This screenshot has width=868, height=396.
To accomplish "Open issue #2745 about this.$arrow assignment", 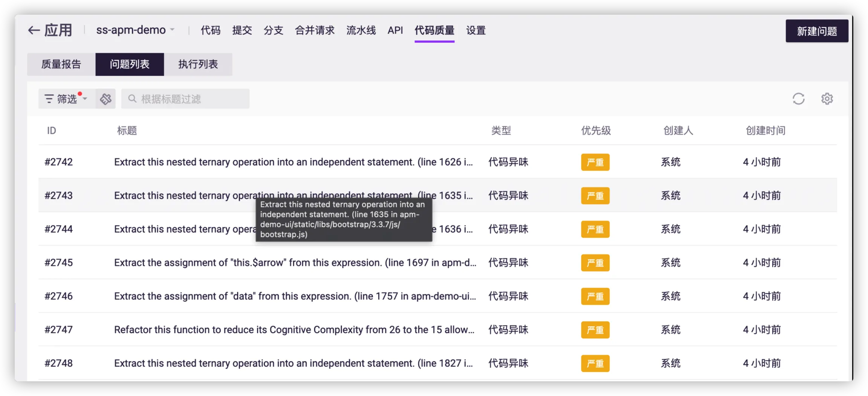I will click(x=295, y=263).
